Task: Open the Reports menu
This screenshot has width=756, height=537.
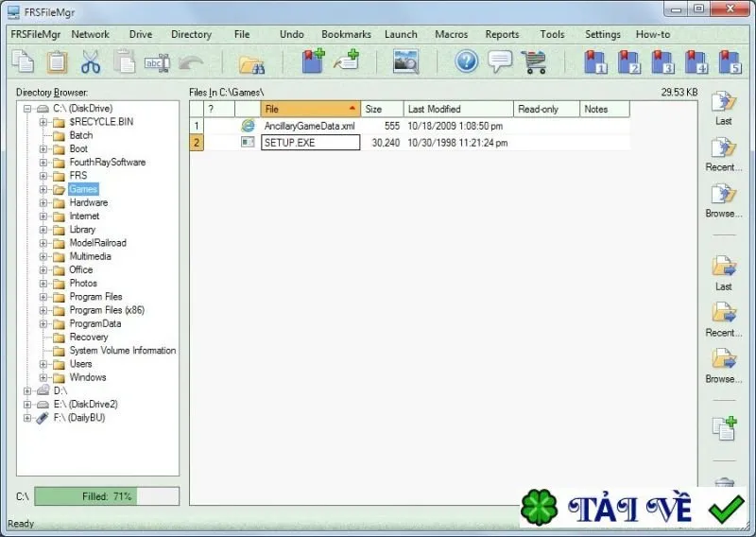Action: tap(502, 34)
